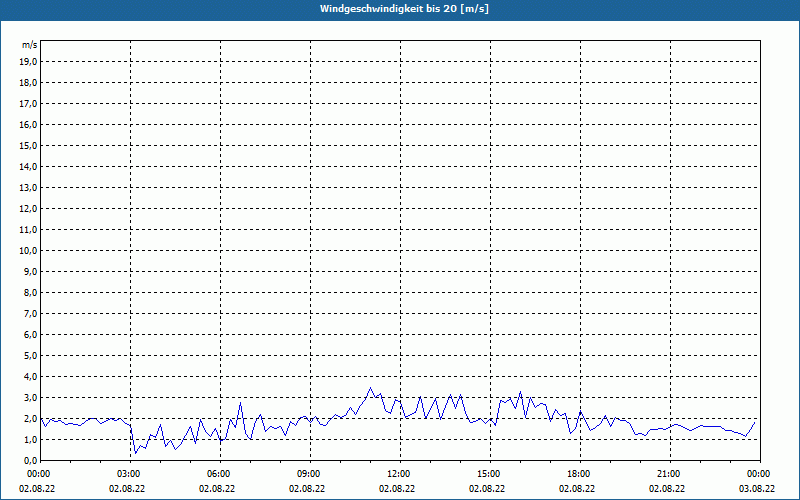Click the '1,0' y-axis label
This screenshot has height=500, width=800.
(x=30, y=440)
